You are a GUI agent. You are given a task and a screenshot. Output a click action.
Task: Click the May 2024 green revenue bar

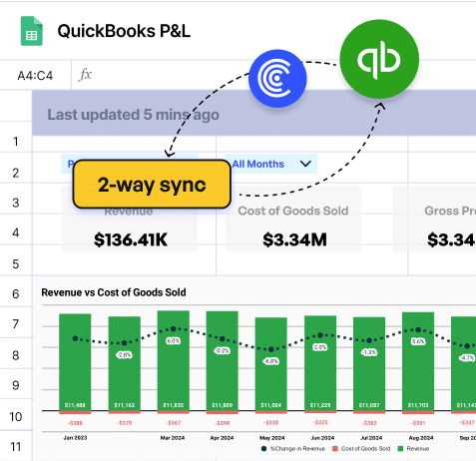(x=271, y=364)
